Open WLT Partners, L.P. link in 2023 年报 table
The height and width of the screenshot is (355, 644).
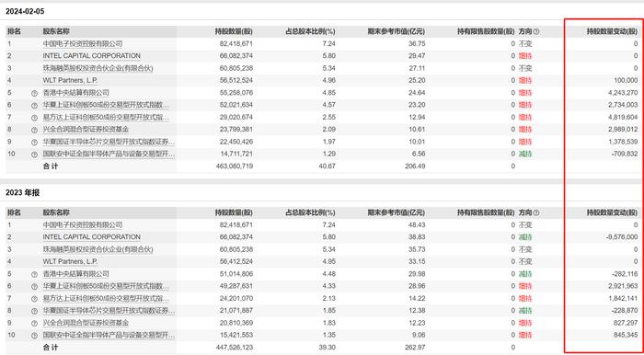tap(70, 262)
